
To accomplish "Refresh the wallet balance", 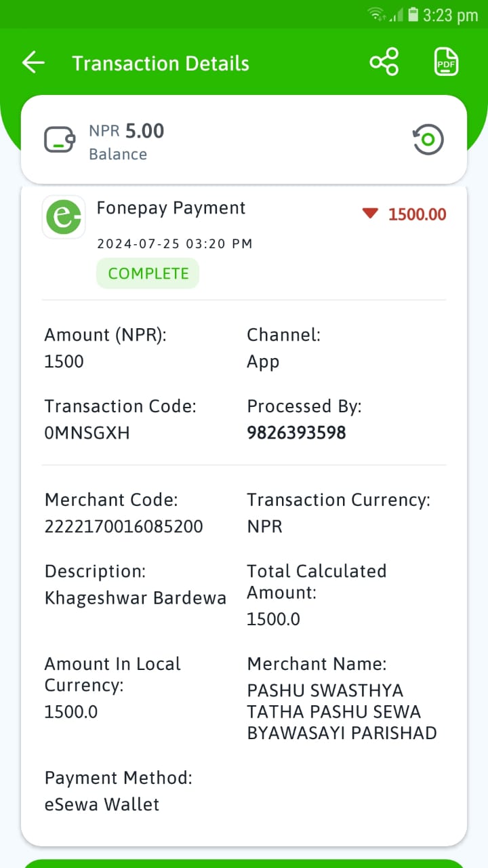I will pyautogui.click(x=428, y=140).
